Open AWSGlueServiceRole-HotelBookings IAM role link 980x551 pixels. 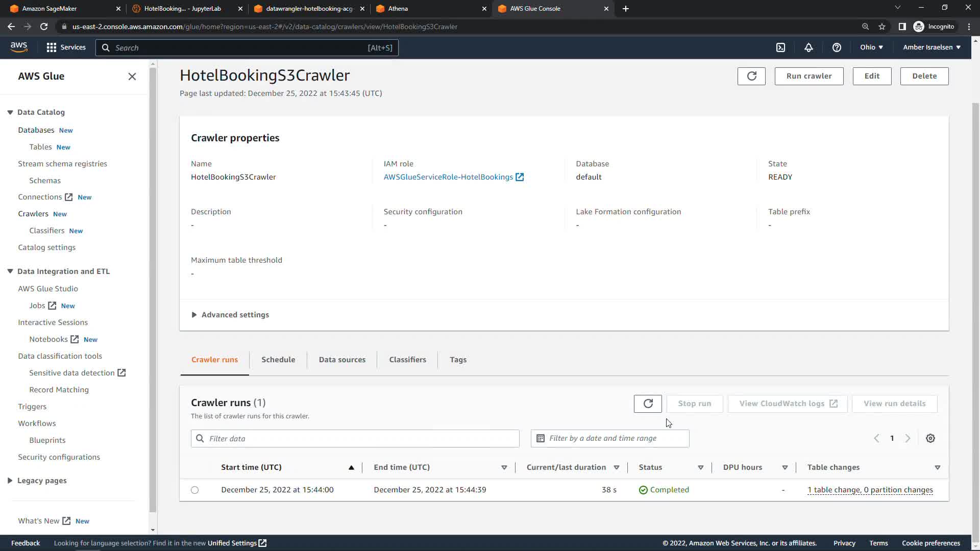click(448, 177)
